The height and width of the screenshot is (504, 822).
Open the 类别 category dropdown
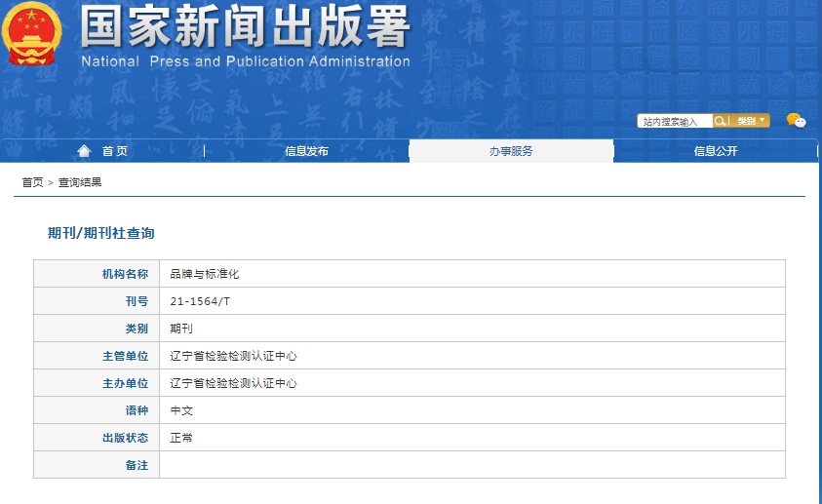point(750,121)
